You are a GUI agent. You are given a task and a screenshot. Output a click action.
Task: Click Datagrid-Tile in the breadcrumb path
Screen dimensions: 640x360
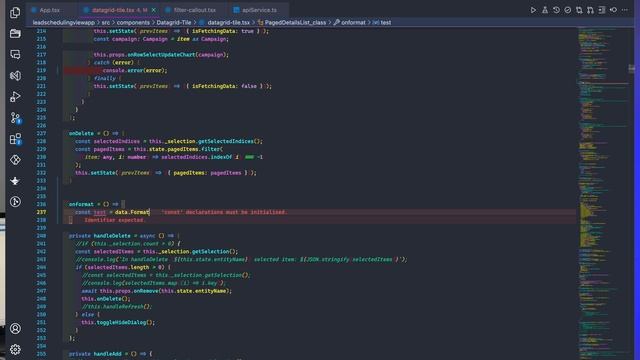(x=174, y=22)
